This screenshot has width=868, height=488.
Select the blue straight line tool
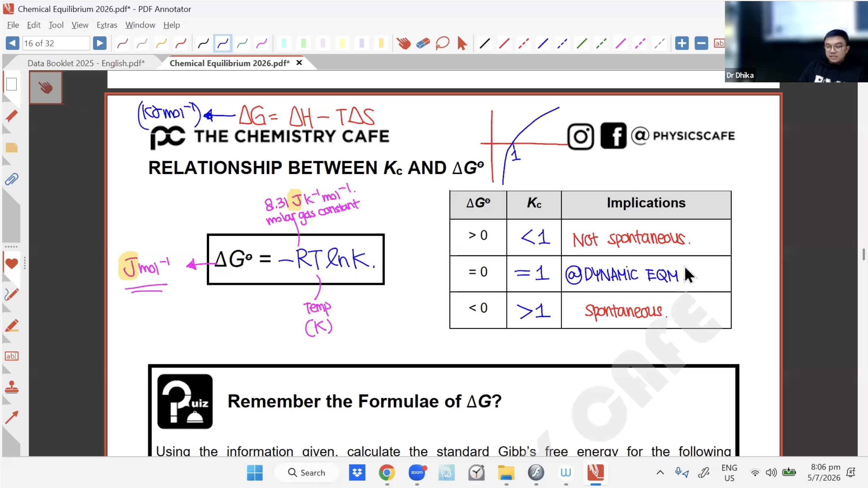pos(543,43)
